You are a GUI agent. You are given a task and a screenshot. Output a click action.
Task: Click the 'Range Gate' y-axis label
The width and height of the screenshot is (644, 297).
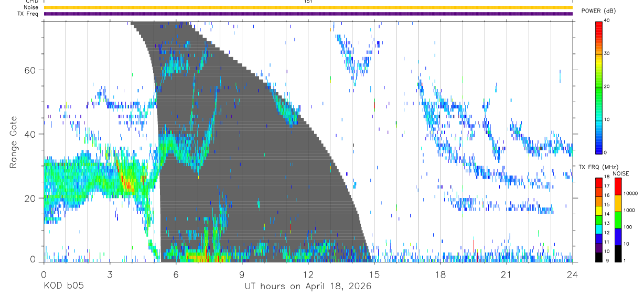coord(14,141)
